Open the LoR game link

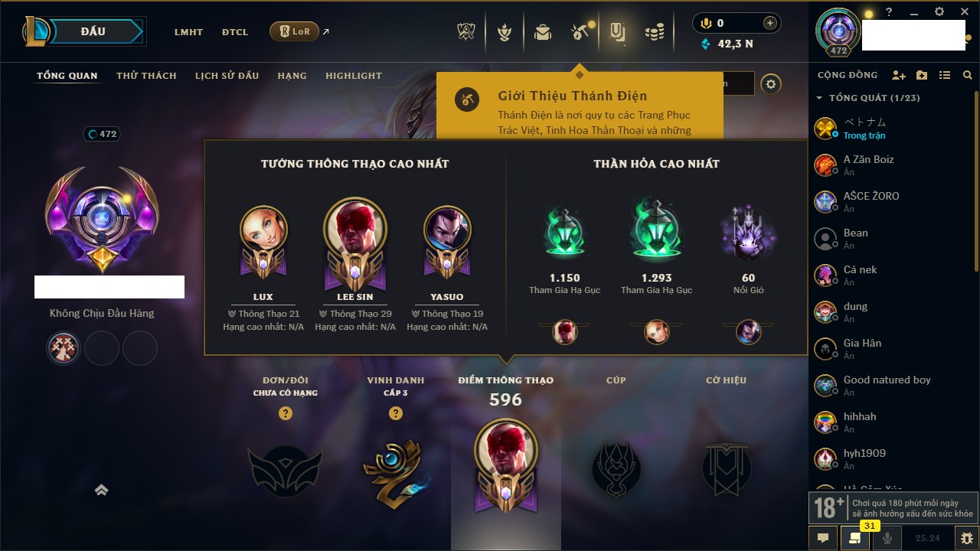[294, 31]
